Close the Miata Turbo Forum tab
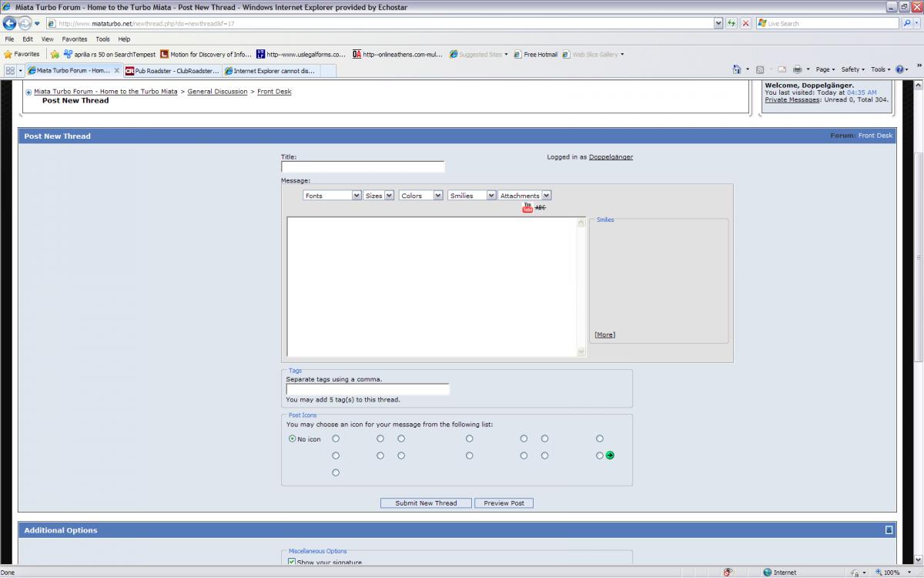The width and height of the screenshot is (924, 578). (x=116, y=70)
